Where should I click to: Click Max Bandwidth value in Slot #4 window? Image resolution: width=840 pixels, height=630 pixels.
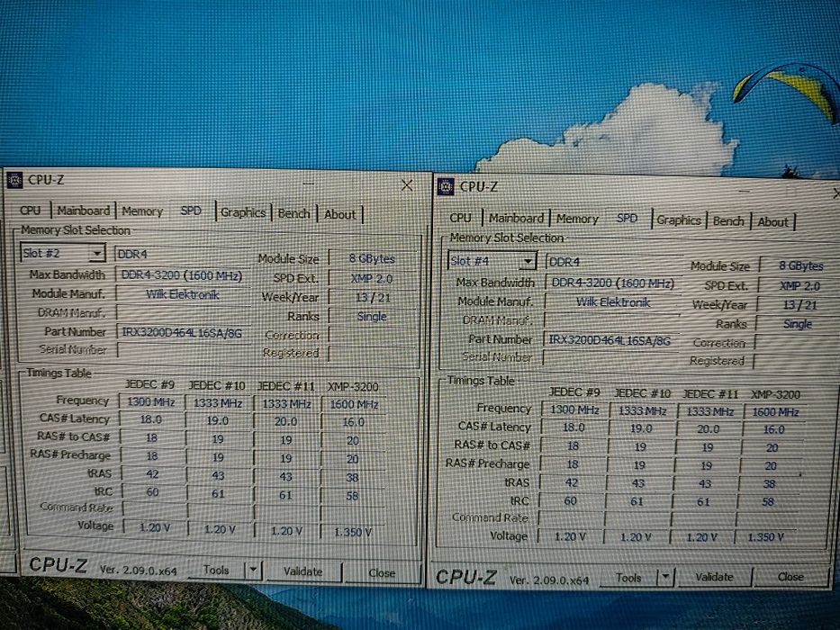(613, 283)
